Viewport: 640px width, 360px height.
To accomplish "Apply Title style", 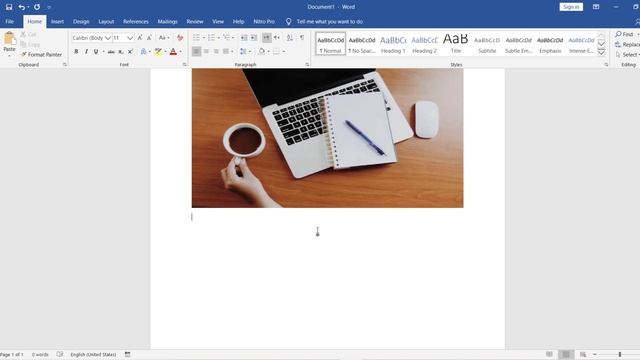I will coord(456,43).
